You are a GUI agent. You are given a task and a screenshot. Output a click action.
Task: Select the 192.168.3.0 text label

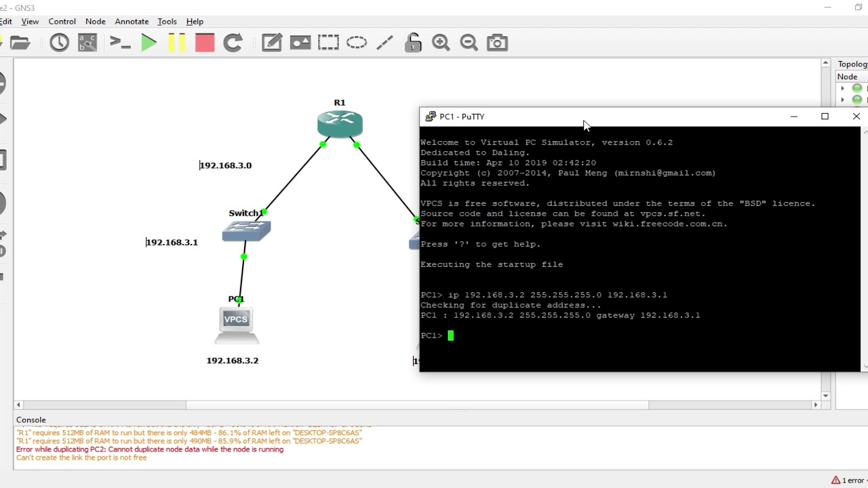pos(225,165)
